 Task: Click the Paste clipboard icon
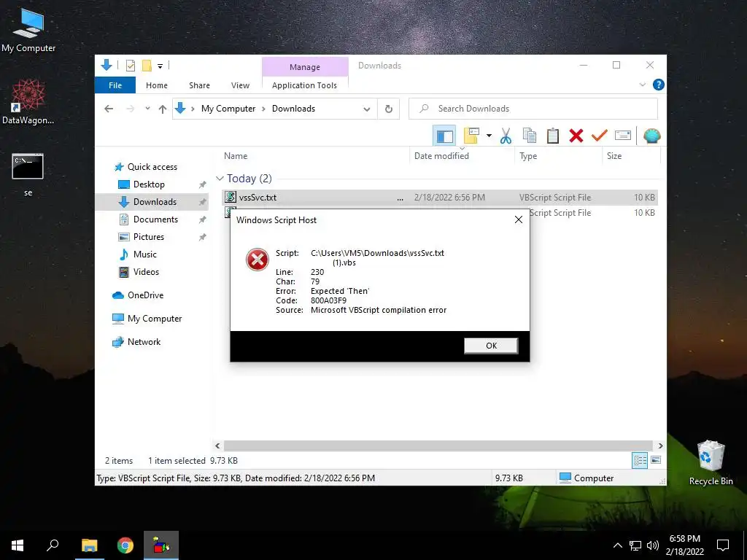pyautogui.click(x=553, y=136)
